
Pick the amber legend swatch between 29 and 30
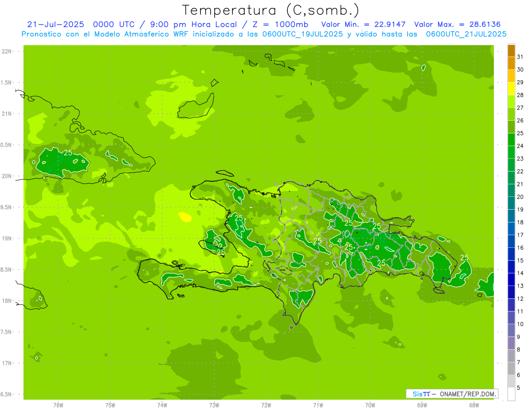[511, 76]
